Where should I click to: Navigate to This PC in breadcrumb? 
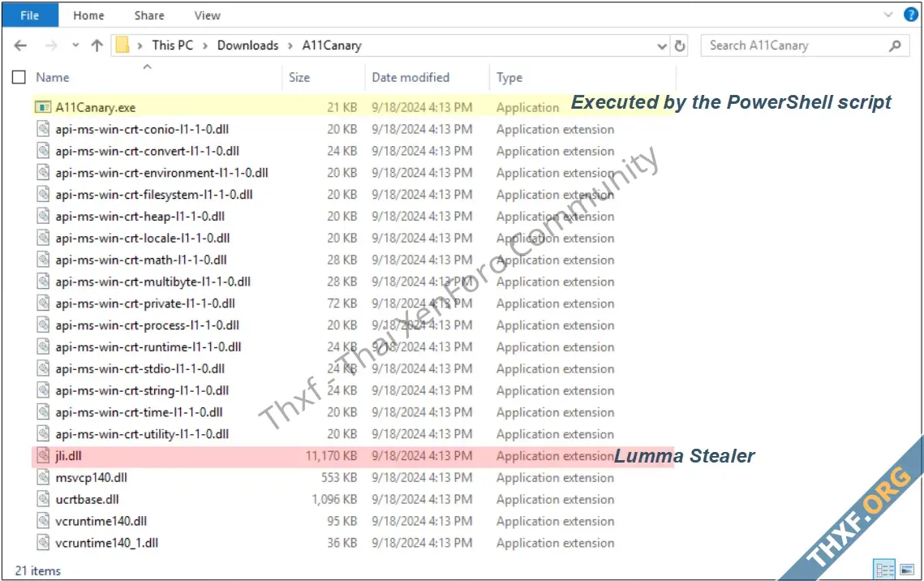click(x=173, y=45)
